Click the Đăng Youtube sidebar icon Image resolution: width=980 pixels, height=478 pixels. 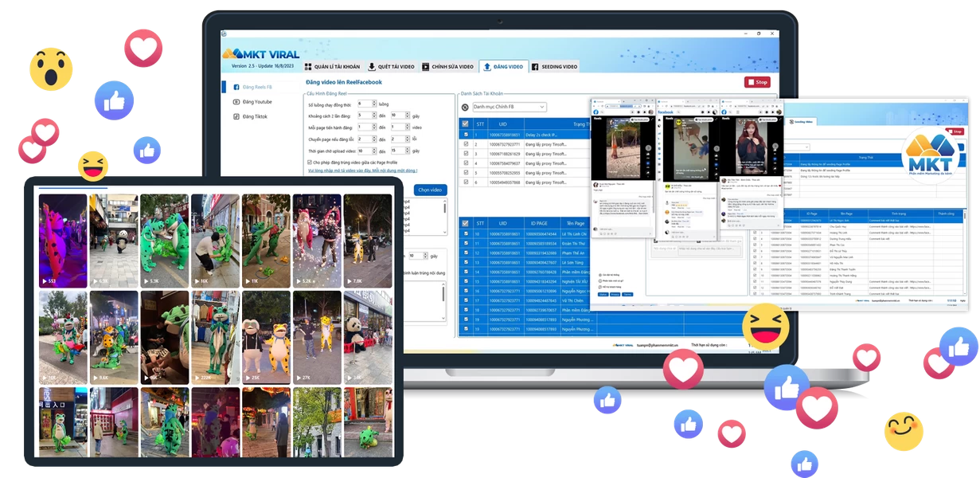point(236,102)
